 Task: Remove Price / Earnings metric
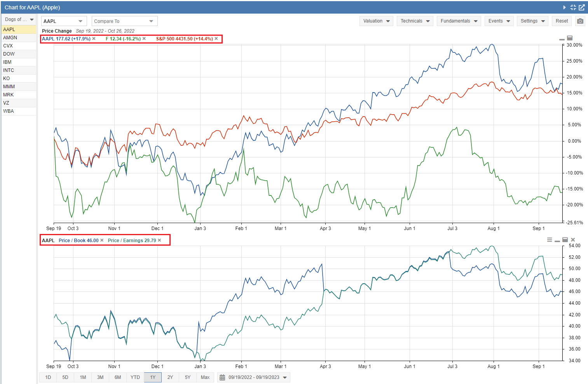tap(159, 240)
